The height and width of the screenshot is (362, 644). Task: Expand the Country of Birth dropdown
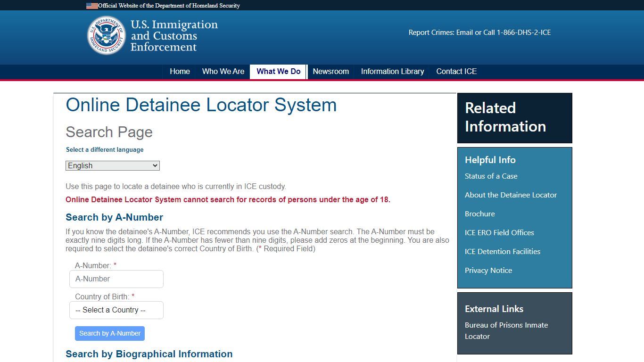(x=116, y=310)
